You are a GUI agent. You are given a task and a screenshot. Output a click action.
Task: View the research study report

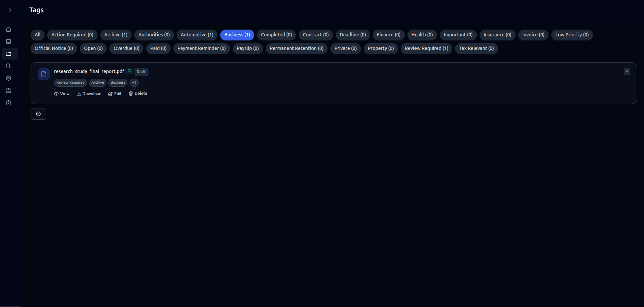(x=62, y=94)
